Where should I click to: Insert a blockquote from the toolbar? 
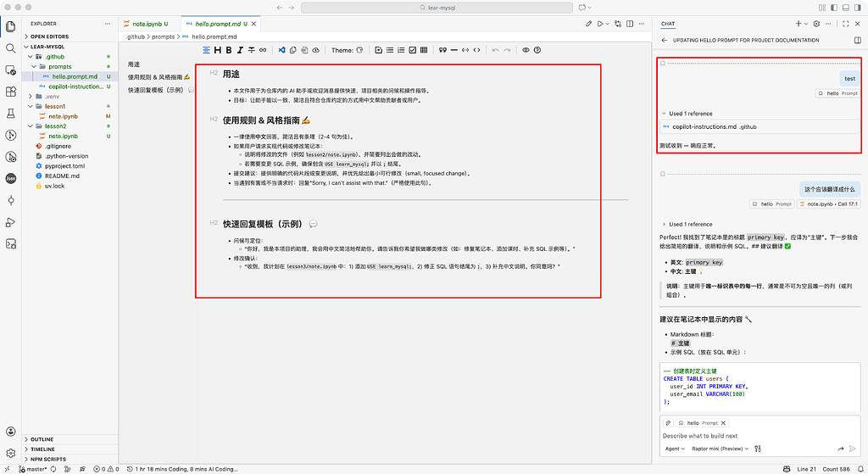pyautogui.click(x=442, y=50)
